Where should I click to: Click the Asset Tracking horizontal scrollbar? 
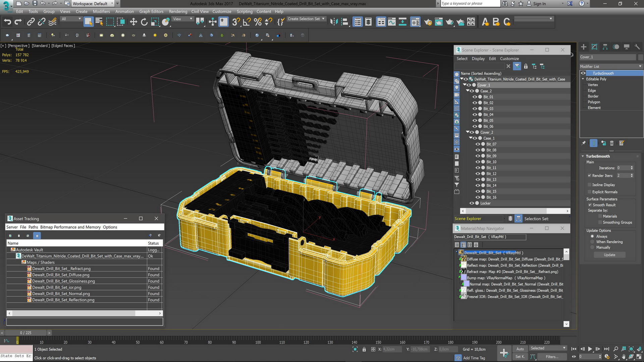tap(85, 313)
